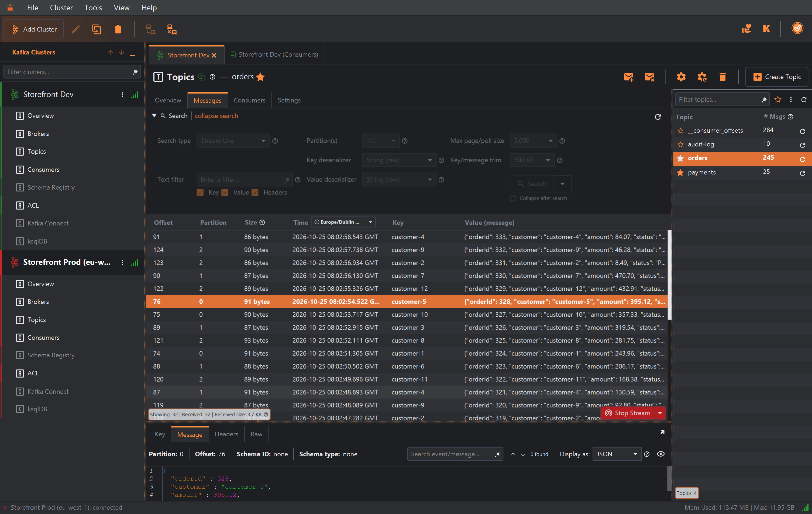
Task: Click the clear messages envelope-x icon
Action: tap(649, 77)
